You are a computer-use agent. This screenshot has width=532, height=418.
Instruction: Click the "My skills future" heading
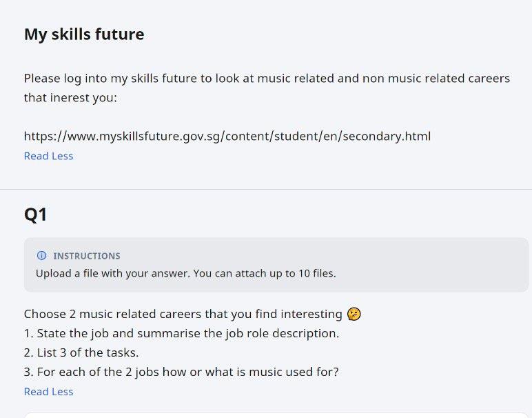[84, 34]
